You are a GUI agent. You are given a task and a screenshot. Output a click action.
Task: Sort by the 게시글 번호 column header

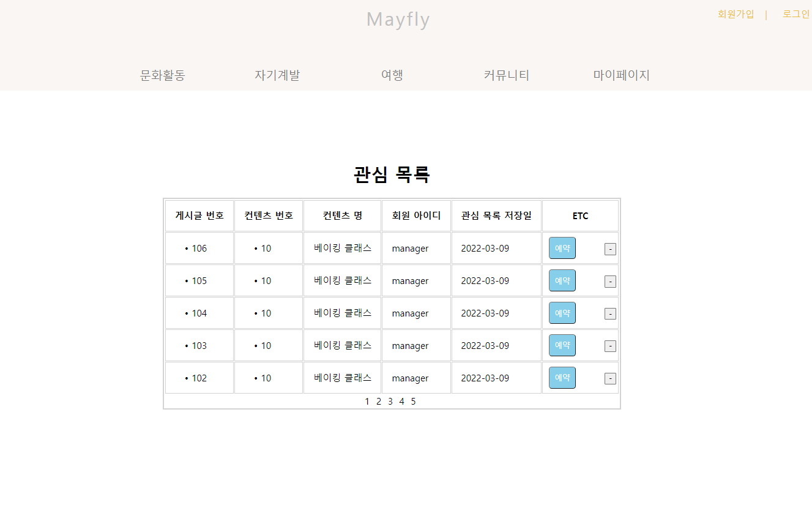click(199, 215)
